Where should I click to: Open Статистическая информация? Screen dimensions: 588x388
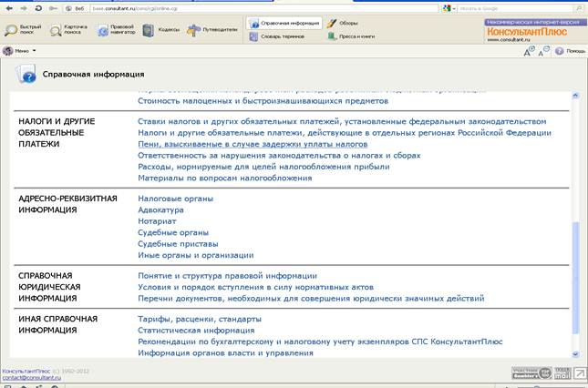click(x=196, y=331)
